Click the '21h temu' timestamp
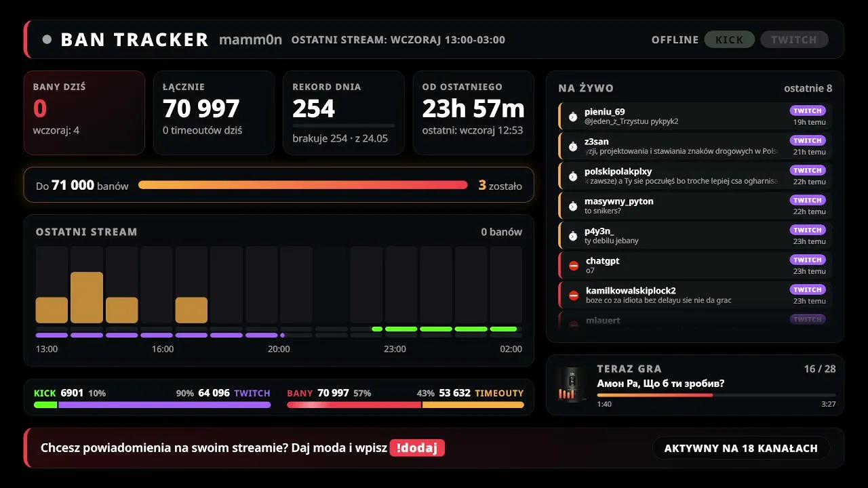 [x=810, y=152]
